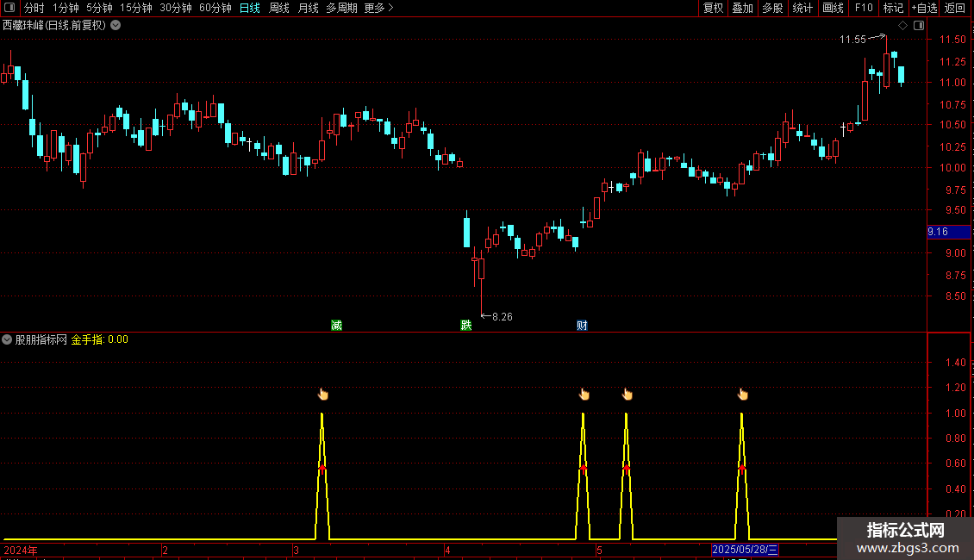Click the diamond icon above price chart
Screen dimensions: 974x560
[902, 26]
